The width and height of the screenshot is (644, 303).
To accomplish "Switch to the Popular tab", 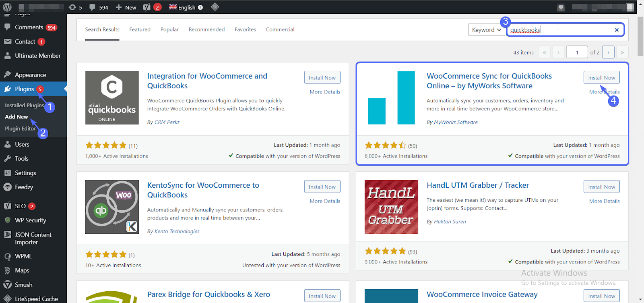I will pos(169,29).
